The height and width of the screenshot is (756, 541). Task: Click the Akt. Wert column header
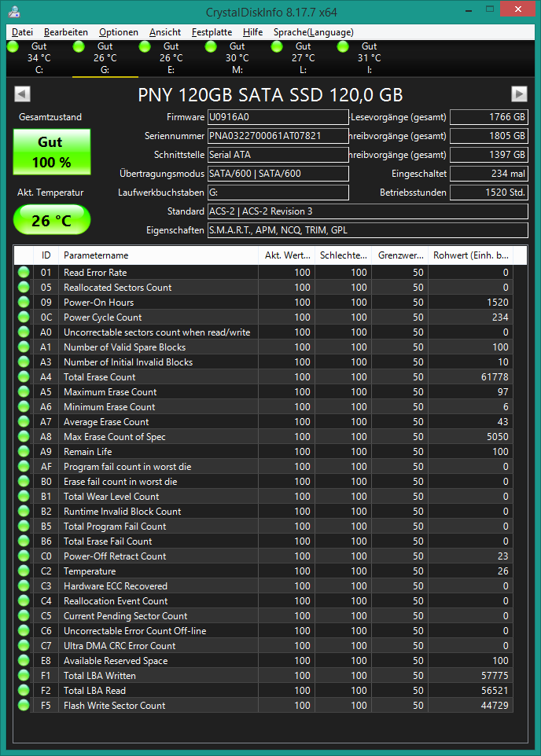[x=287, y=255]
